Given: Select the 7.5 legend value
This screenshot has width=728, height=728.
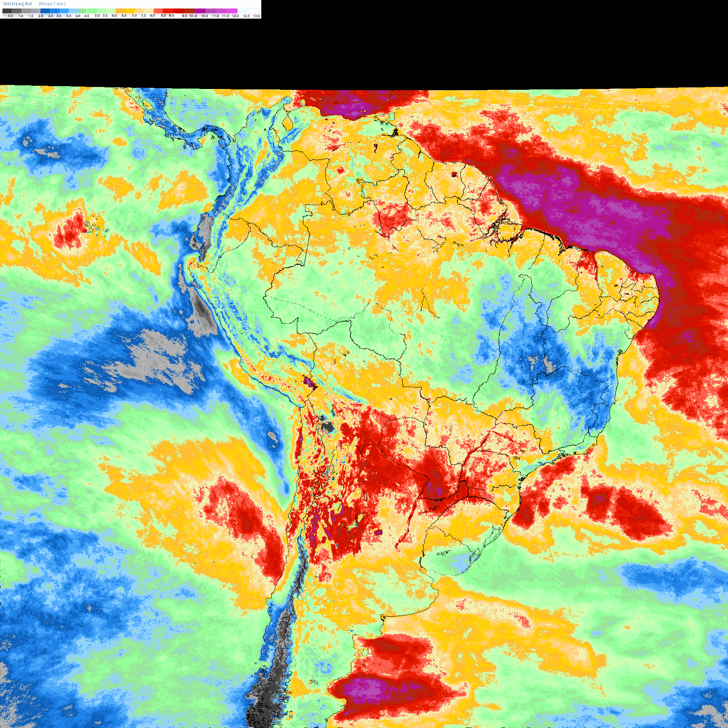Looking at the screenshot, I should coord(143,15).
